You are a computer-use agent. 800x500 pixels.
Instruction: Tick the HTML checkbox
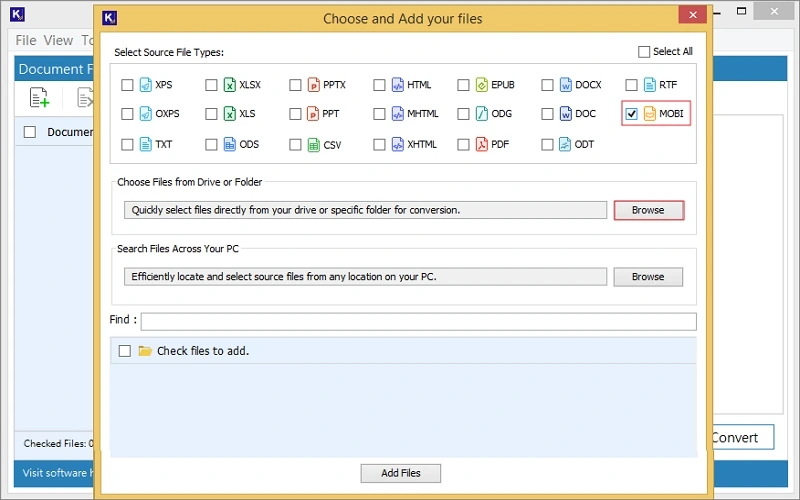(379, 85)
